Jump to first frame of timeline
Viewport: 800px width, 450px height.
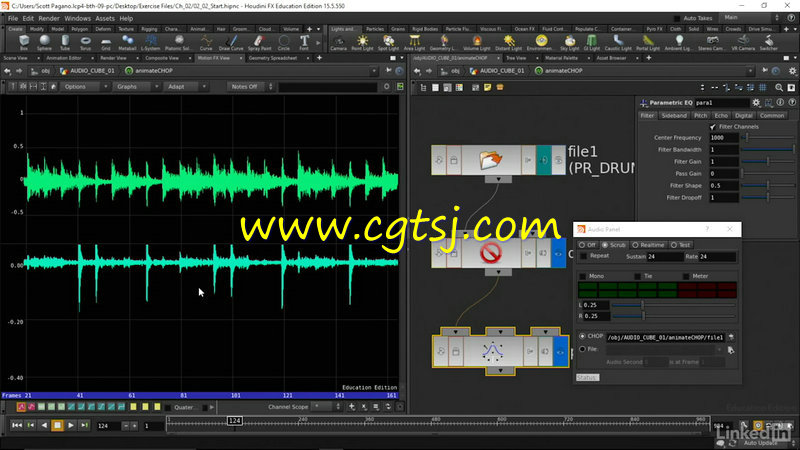click(17, 425)
